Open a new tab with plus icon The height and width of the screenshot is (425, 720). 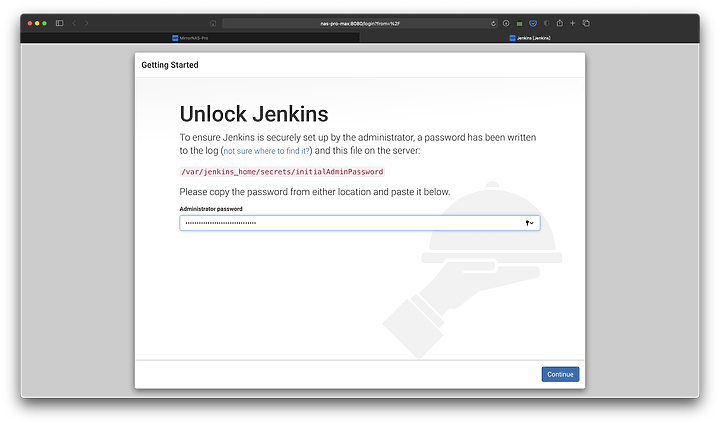tap(573, 23)
